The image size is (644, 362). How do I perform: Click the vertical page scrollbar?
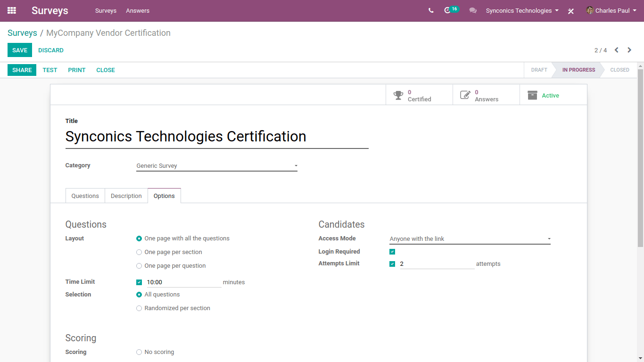pos(640,158)
